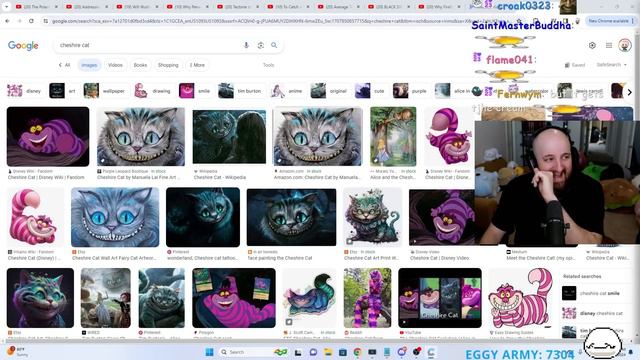640x360 pixels.
Task: Open the Wikipedia Cheshire Cat dark image
Action: tap(229, 136)
